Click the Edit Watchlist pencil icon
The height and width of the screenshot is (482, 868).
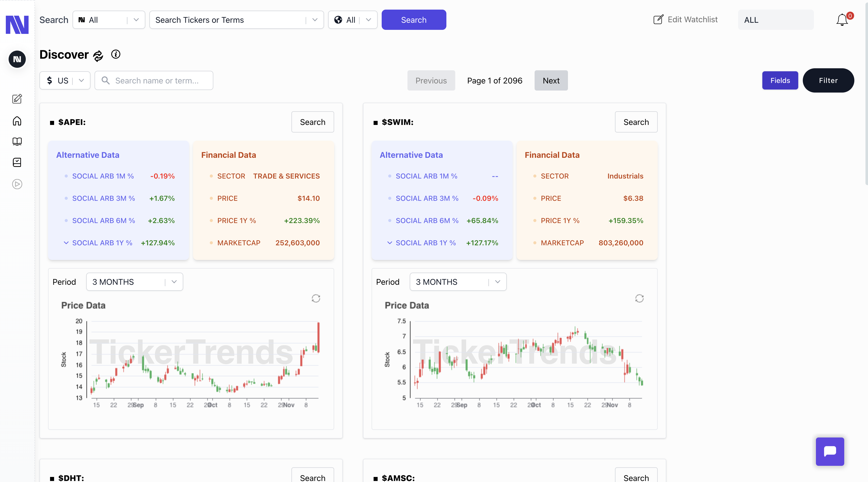[658, 19]
